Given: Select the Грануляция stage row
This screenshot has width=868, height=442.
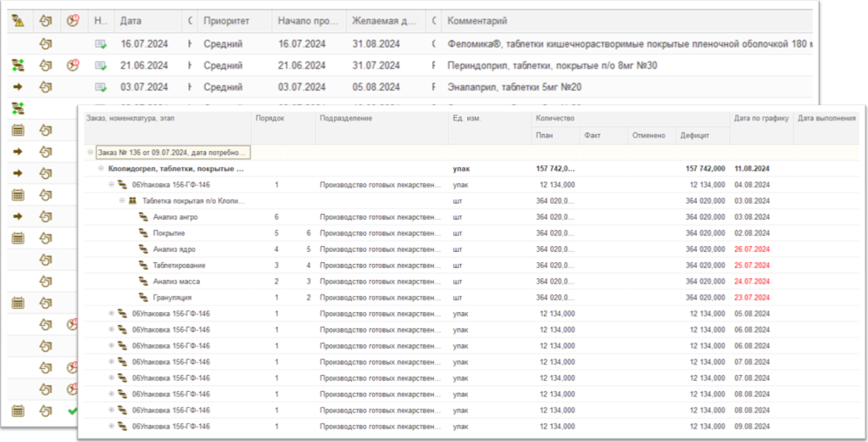Looking at the screenshot, I should point(471,298).
